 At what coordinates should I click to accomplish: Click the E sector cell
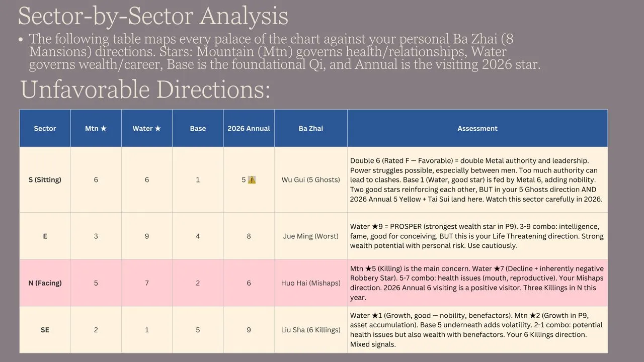45,236
